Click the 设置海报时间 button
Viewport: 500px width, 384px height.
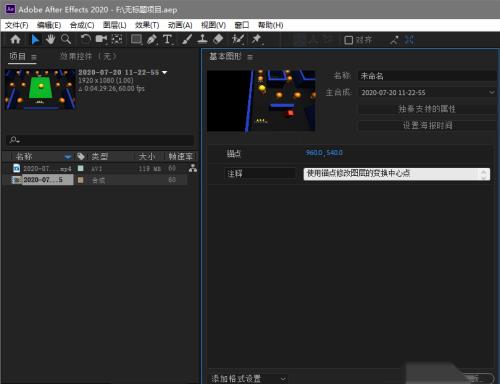point(427,126)
